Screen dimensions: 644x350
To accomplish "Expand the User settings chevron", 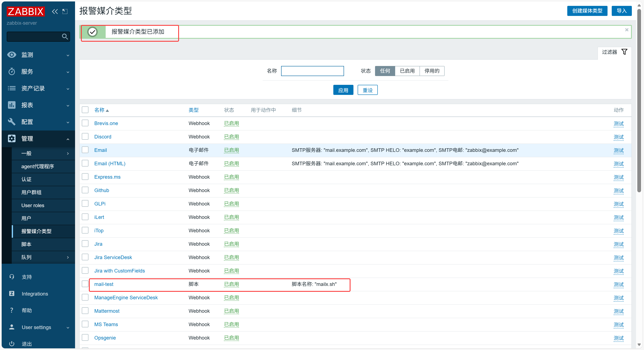I will tap(68, 328).
